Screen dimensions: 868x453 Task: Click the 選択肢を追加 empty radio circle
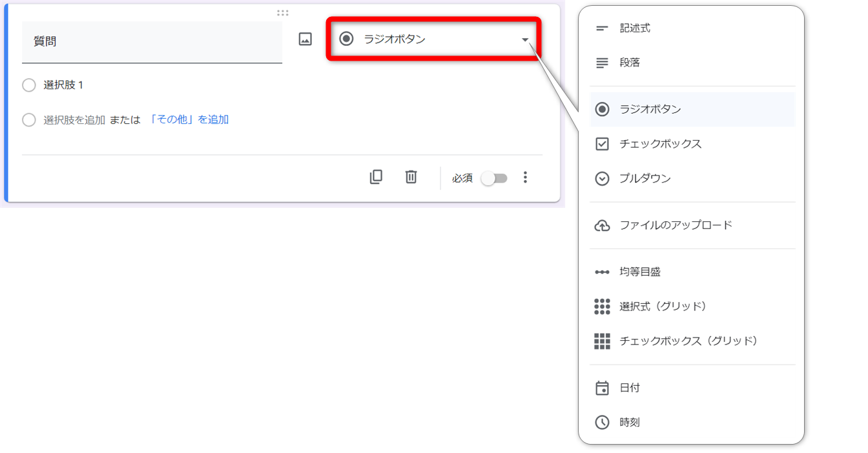click(x=29, y=120)
